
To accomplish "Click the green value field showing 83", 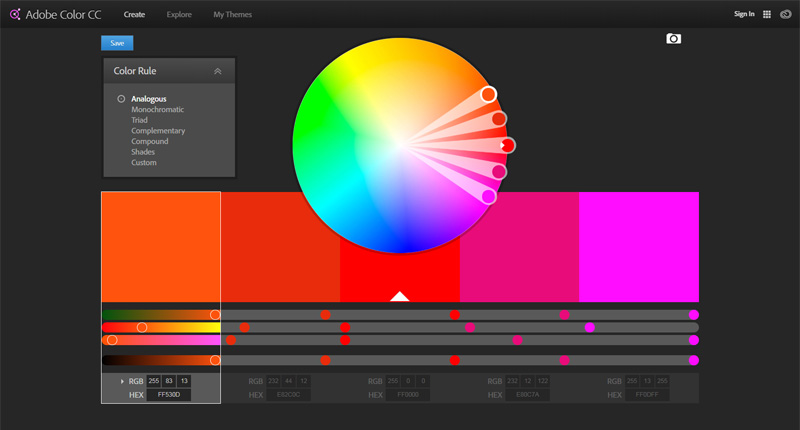I will pyautogui.click(x=169, y=381).
